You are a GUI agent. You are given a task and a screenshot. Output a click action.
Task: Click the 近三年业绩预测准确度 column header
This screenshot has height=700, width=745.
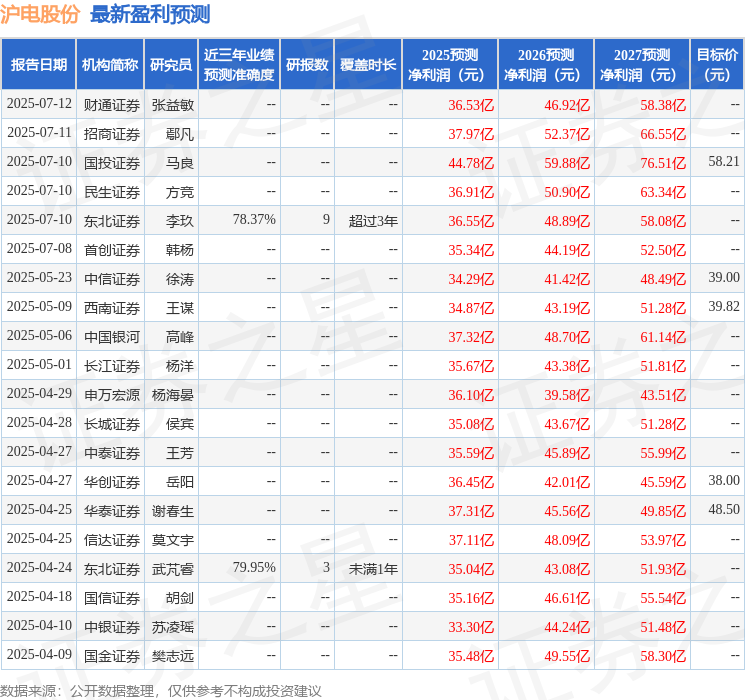click(x=239, y=65)
